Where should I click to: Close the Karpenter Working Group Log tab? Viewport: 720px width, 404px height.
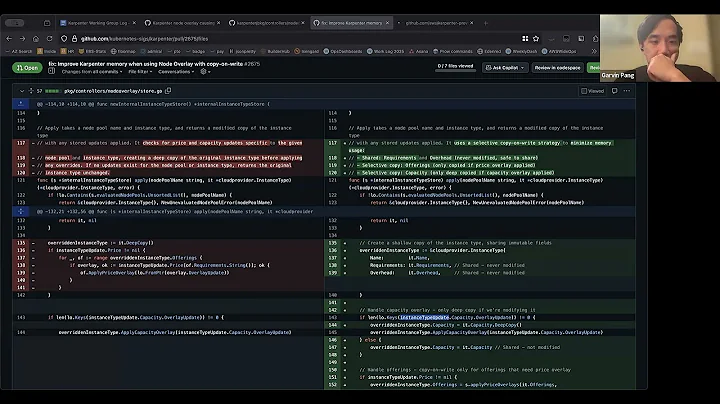click(134, 23)
